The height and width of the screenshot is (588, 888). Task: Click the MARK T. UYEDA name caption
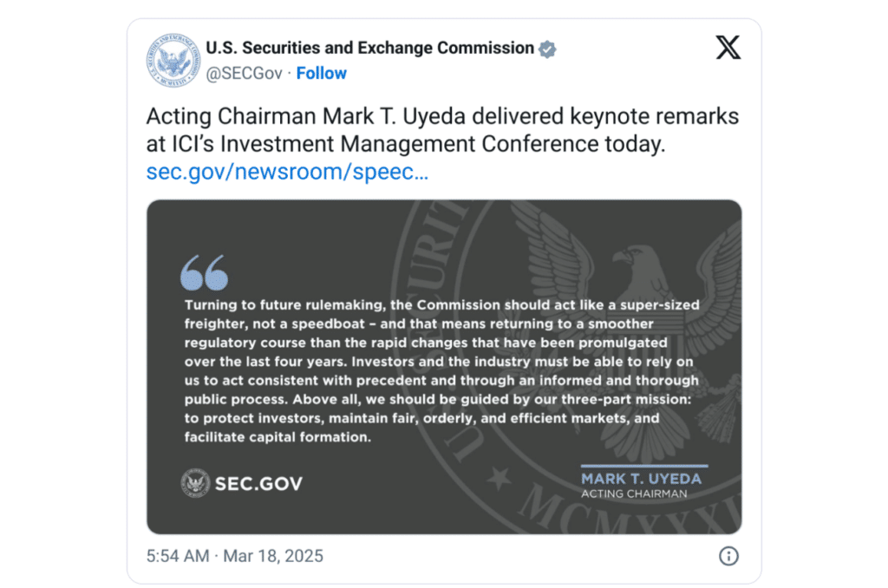641,479
